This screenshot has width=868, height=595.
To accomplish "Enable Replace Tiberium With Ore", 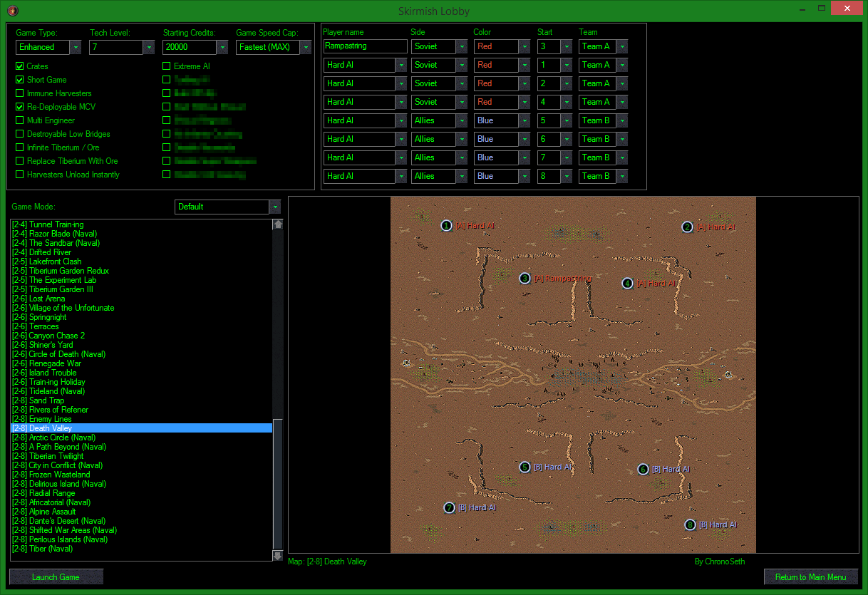I will click(x=20, y=161).
